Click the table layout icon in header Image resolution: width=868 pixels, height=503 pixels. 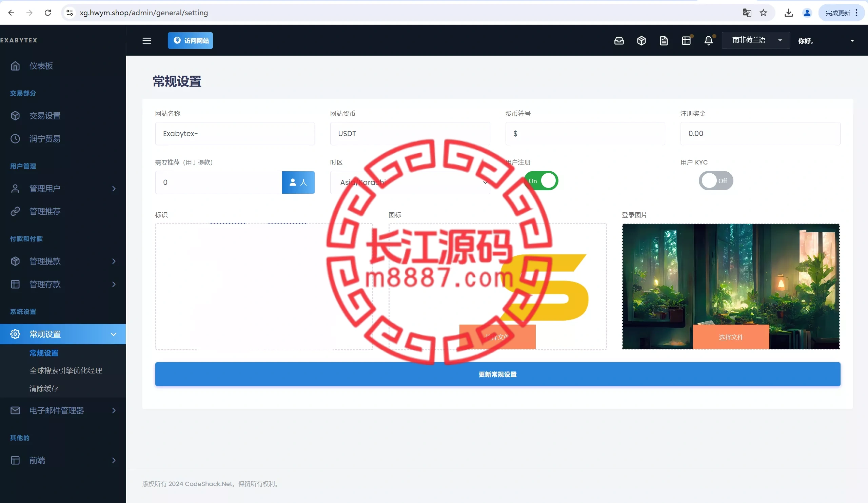coord(686,41)
